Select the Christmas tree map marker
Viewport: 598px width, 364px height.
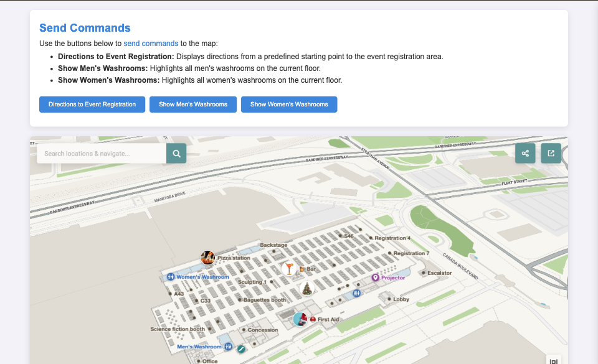pos(306,289)
